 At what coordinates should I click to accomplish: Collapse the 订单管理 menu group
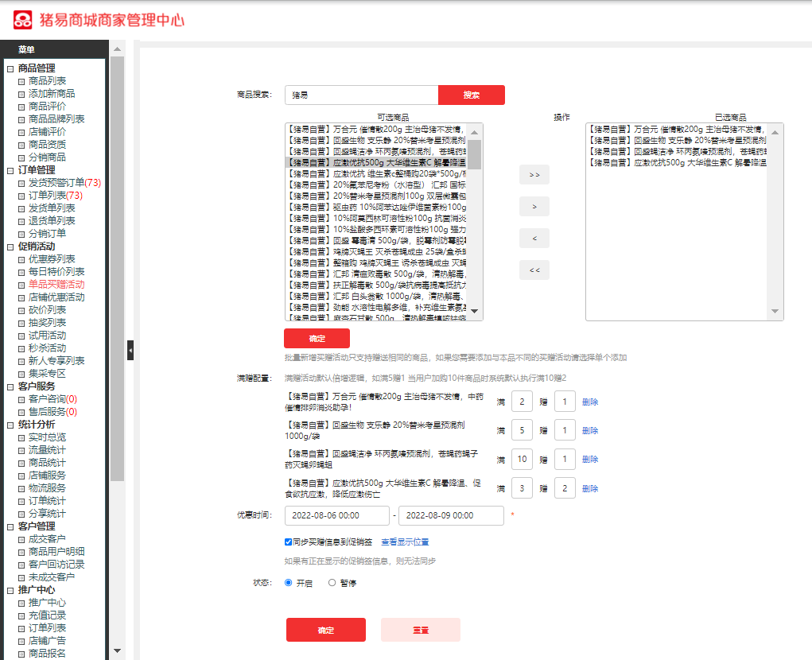10,171
